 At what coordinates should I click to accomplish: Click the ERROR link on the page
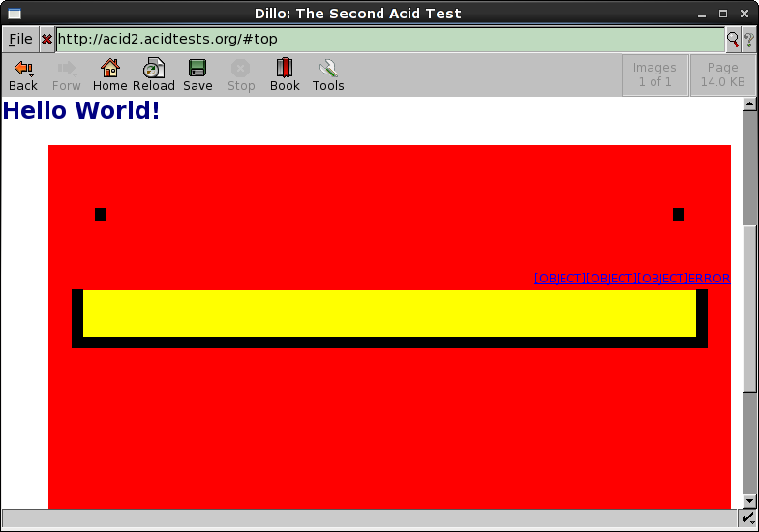(x=710, y=279)
